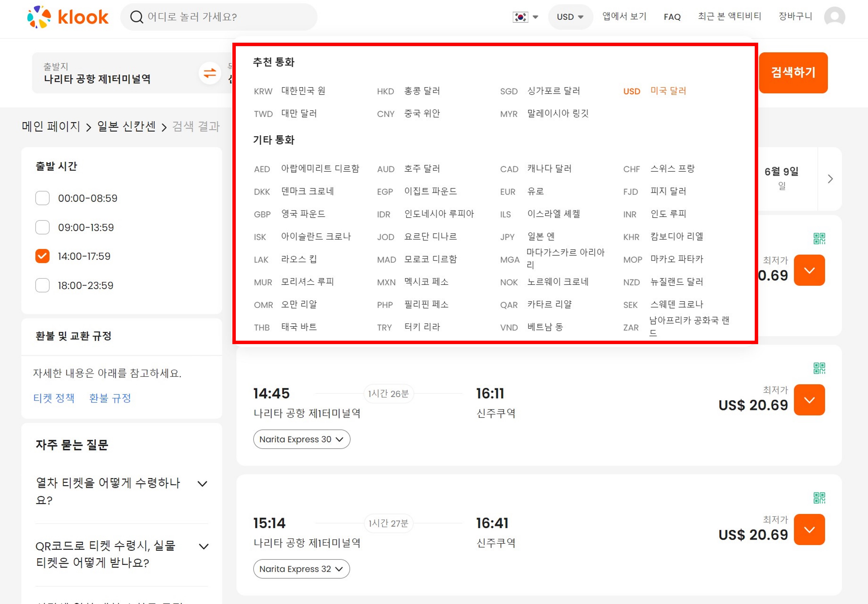The width and height of the screenshot is (868, 604).
Task: Expand the Narita Express 30 dropdown
Action: click(301, 439)
